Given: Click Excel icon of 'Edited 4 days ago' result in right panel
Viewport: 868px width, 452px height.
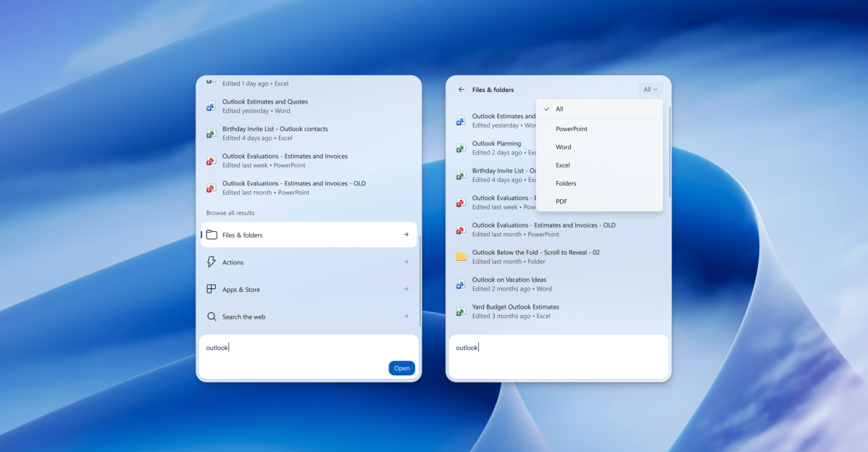Looking at the screenshot, I should click(461, 175).
